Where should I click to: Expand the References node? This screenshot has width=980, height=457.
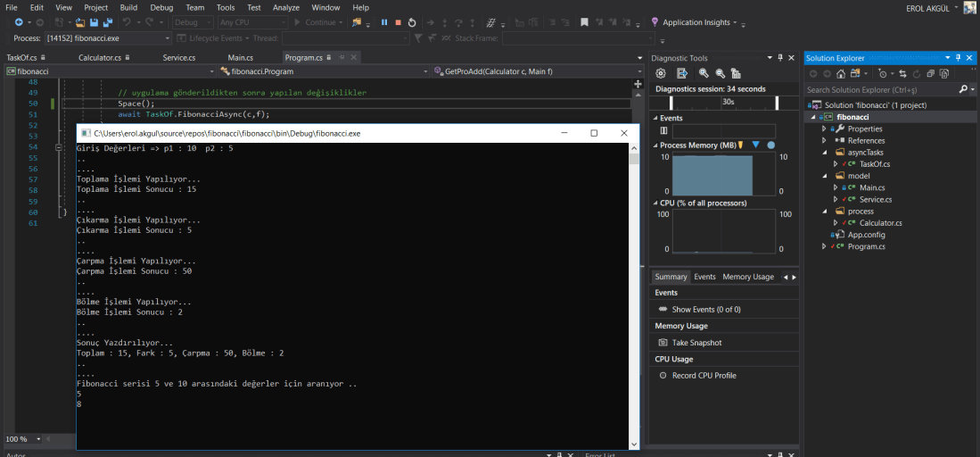[x=824, y=140]
